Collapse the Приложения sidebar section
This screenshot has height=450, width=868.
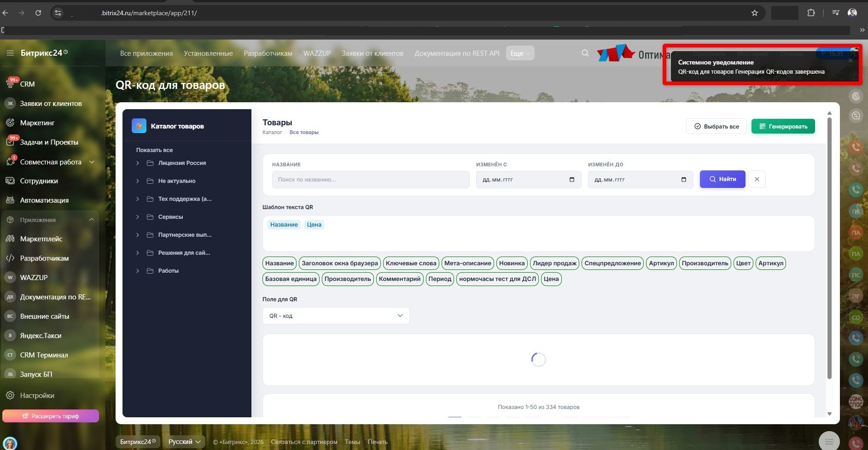91,220
